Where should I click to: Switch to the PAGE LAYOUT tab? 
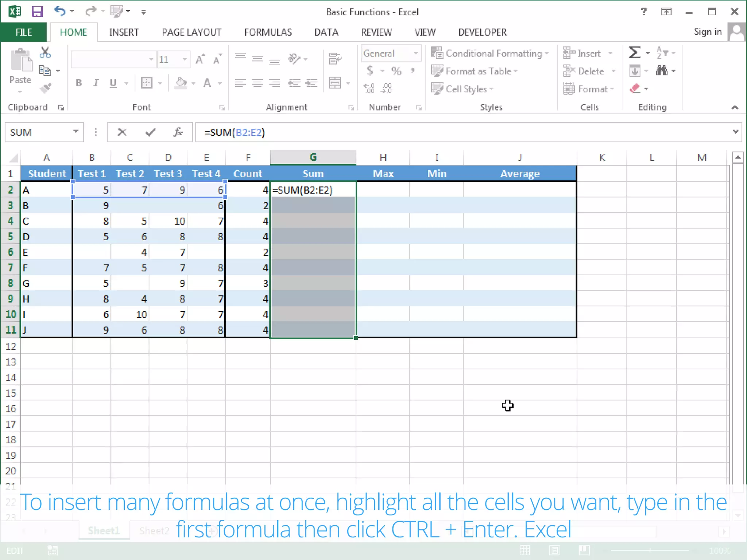click(x=191, y=32)
